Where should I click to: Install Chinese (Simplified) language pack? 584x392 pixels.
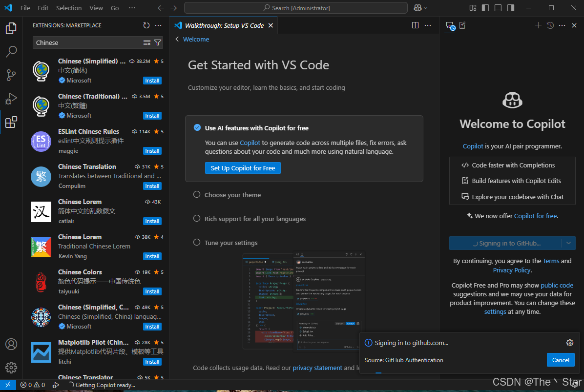(x=152, y=81)
